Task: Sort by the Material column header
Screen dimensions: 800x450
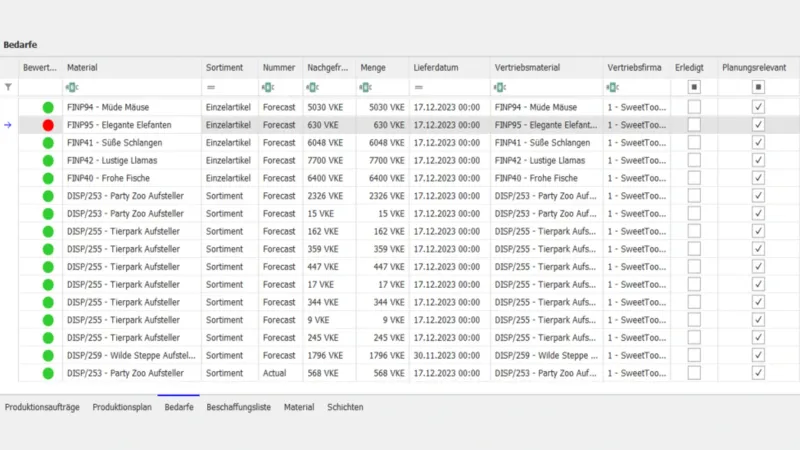Action: coord(132,67)
